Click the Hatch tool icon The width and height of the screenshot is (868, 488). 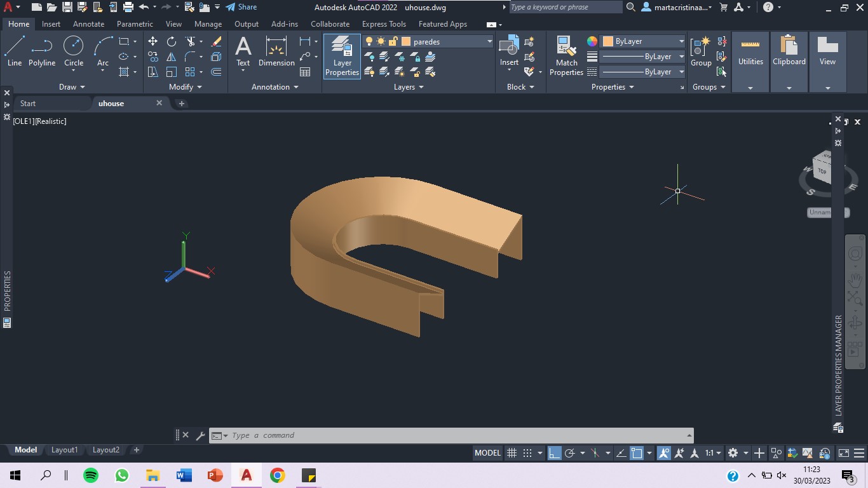tap(124, 72)
